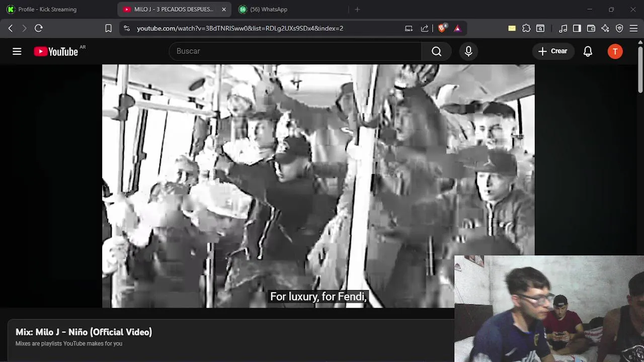Start voice search with microphone
The height and width of the screenshot is (362, 644).
(x=468, y=51)
